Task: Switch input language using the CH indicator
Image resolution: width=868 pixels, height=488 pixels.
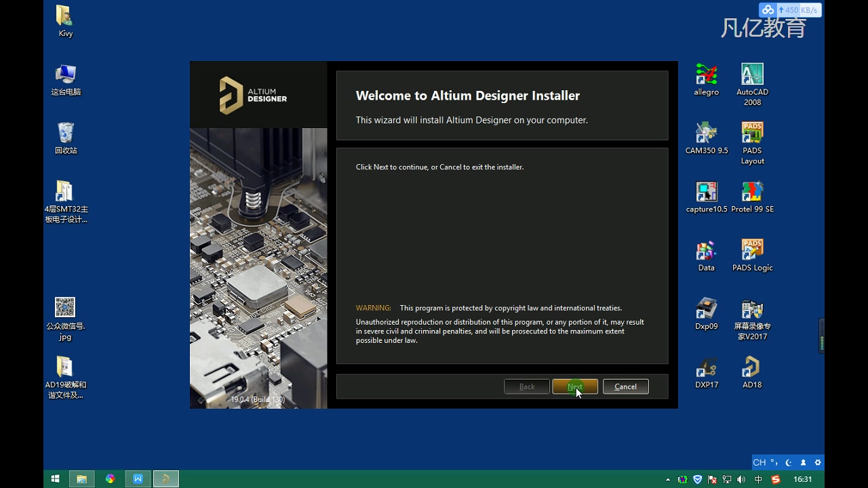Action: point(759,462)
